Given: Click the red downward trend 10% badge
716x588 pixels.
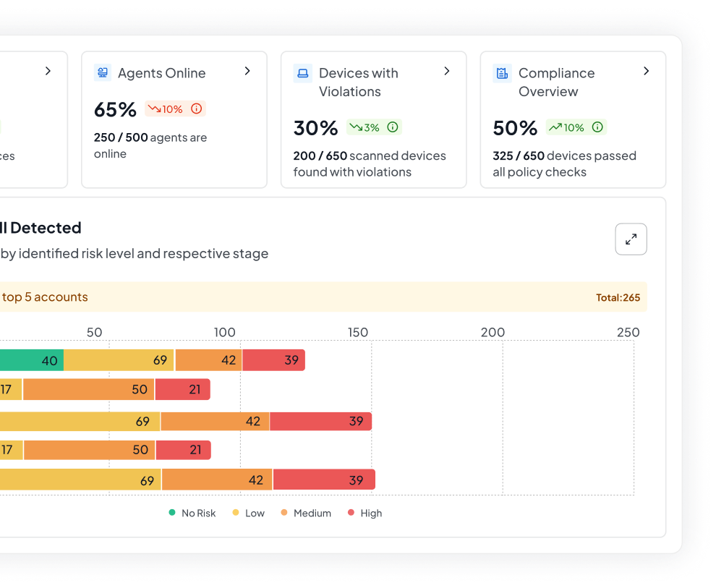Looking at the screenshot, I should pyautogui.click(x=175, y=108).
